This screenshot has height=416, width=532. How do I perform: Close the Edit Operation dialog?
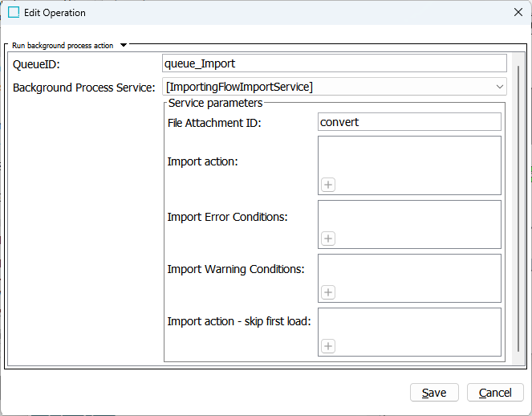click(x=518, y=13)
